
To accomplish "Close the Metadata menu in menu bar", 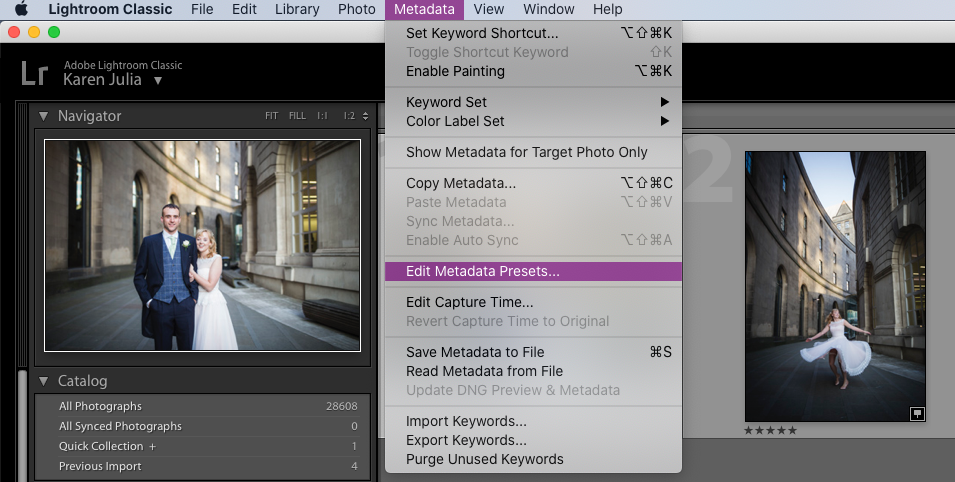I will (425, 9).
